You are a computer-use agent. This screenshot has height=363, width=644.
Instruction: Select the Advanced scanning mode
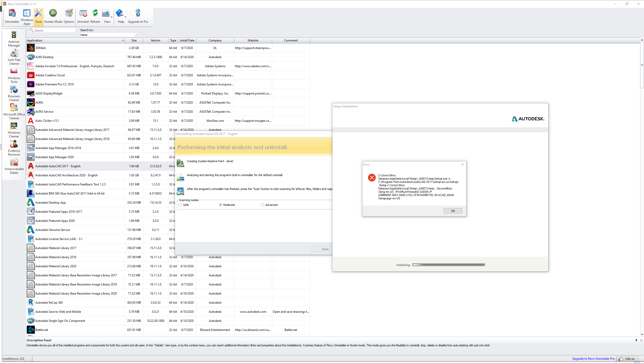coord(263,205)
